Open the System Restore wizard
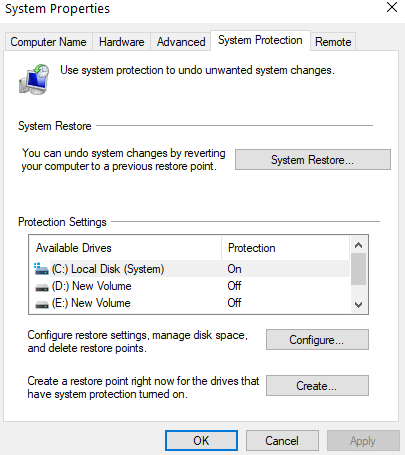 click(313, 160)
